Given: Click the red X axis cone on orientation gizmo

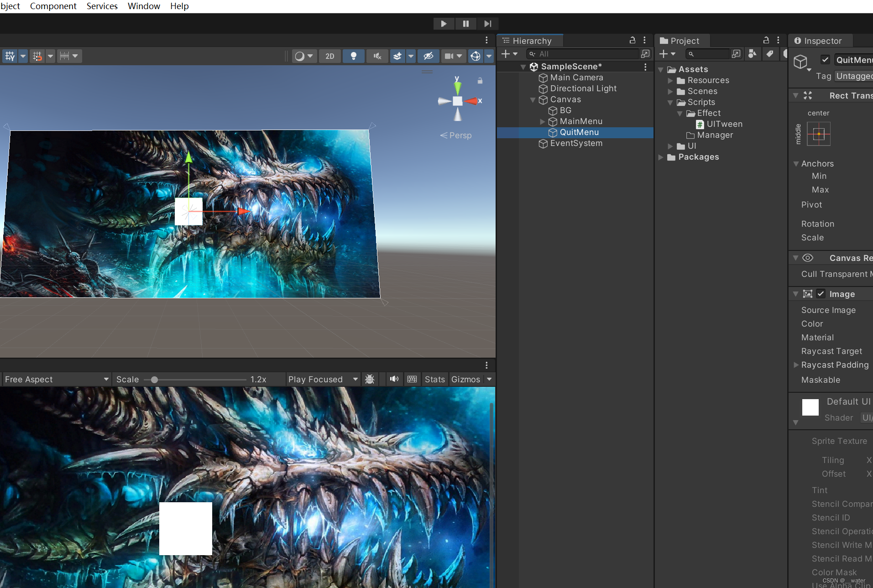Looking at the screenshot, I should [x=472, y=101].
